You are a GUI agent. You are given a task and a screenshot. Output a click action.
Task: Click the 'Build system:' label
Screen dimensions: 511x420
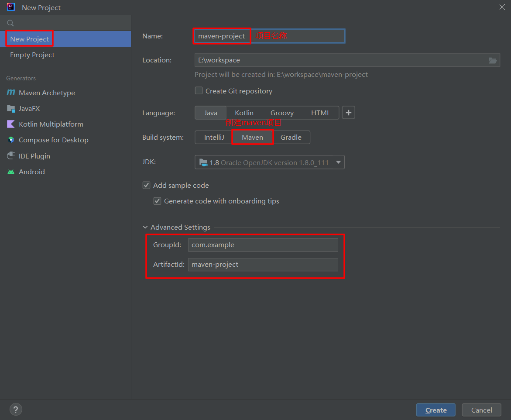click(163, 137)
